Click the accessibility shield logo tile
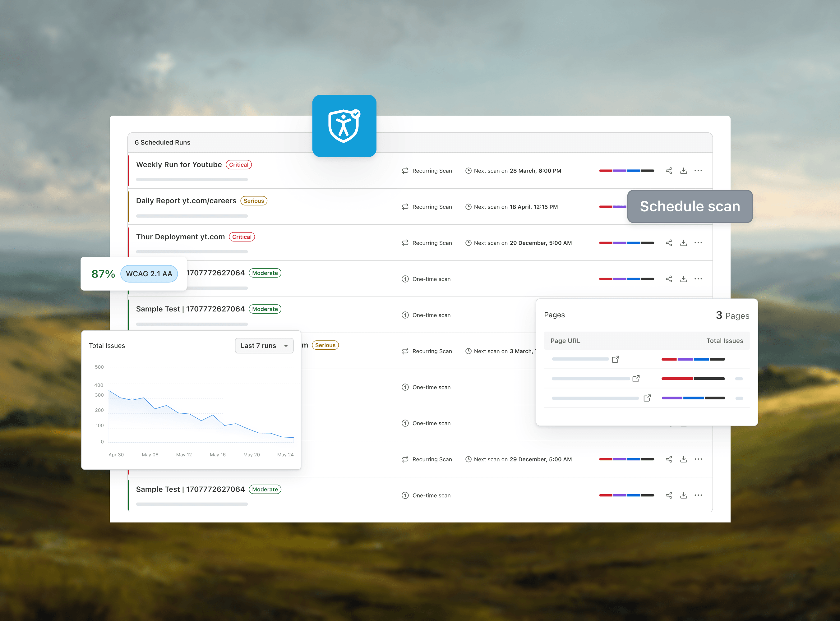This screenshot has height=621, width=840. pyautogui.click(x=344, y=126)
